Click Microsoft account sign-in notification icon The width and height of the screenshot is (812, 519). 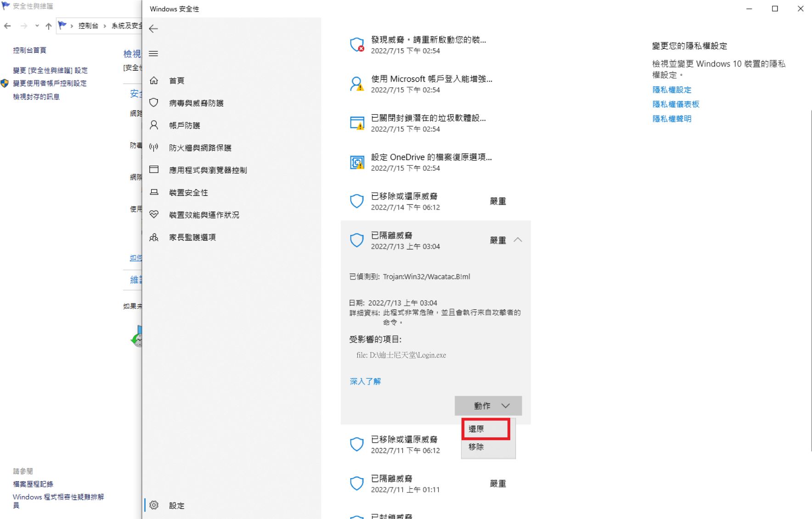pyautogui.click(x=357, y=84)
